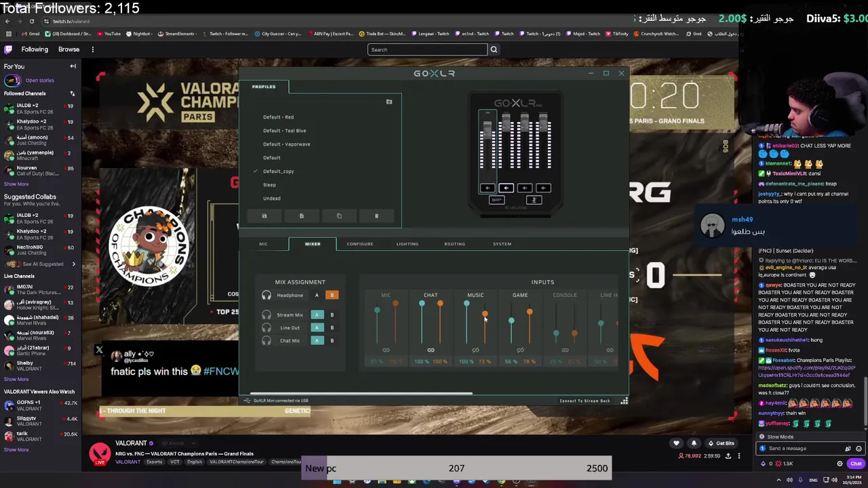
Task: Toggle the MUSIC channel unlinked icon
Action: pyautogui.click(x=475, y=350)
